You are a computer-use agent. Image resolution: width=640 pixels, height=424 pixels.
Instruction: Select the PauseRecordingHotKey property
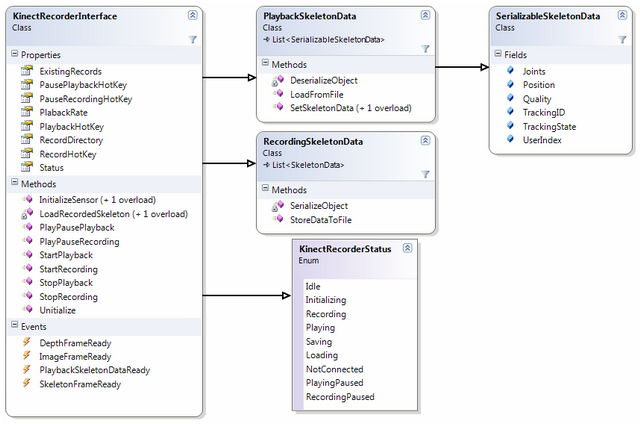[86, 99]
